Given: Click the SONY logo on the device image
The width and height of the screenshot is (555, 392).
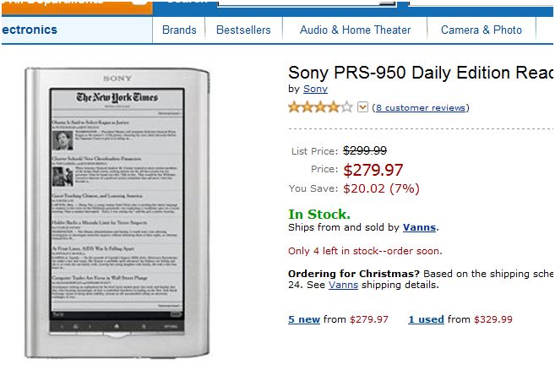Looking at the screenshot, I should [x=117, y=79].
